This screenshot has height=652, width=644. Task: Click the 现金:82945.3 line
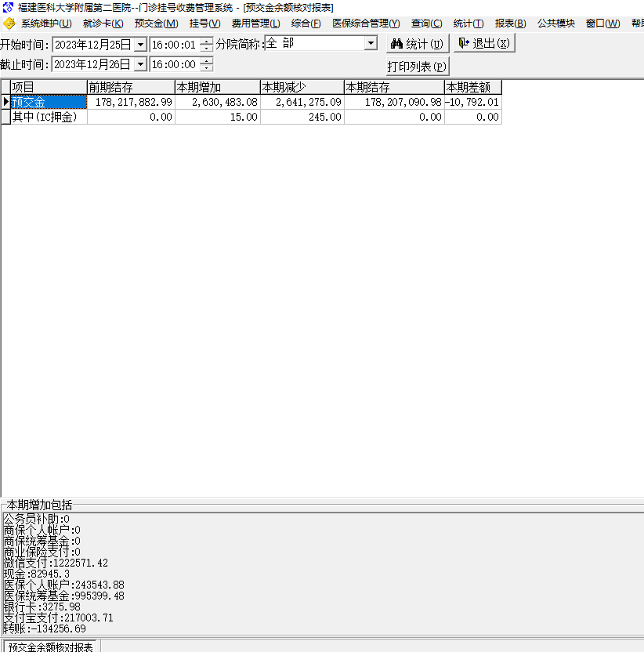[x=37, y=574]
